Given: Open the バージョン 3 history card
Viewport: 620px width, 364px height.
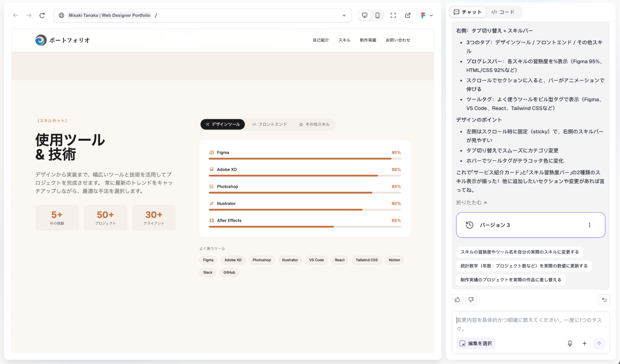Looking at the screenshot, I should pyautogui.click(x=530, y=225).
